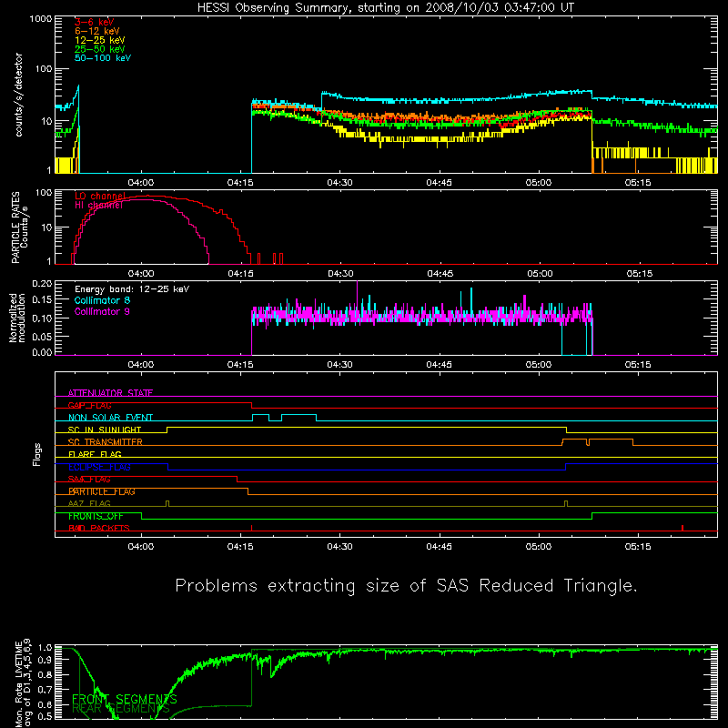This screenshot has height=728, width=728.
Task: Click the REAR SEGMENTS legend label
Action: pos(121,709)
